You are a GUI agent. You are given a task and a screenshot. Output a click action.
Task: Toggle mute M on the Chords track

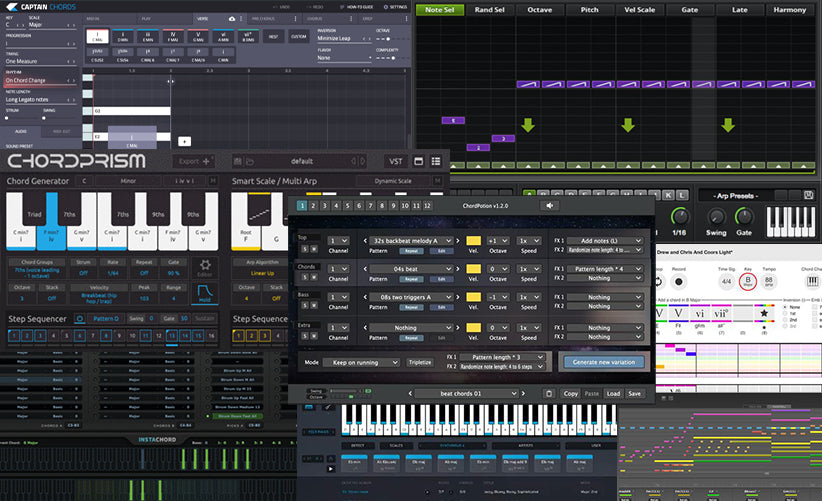(313, 277)
